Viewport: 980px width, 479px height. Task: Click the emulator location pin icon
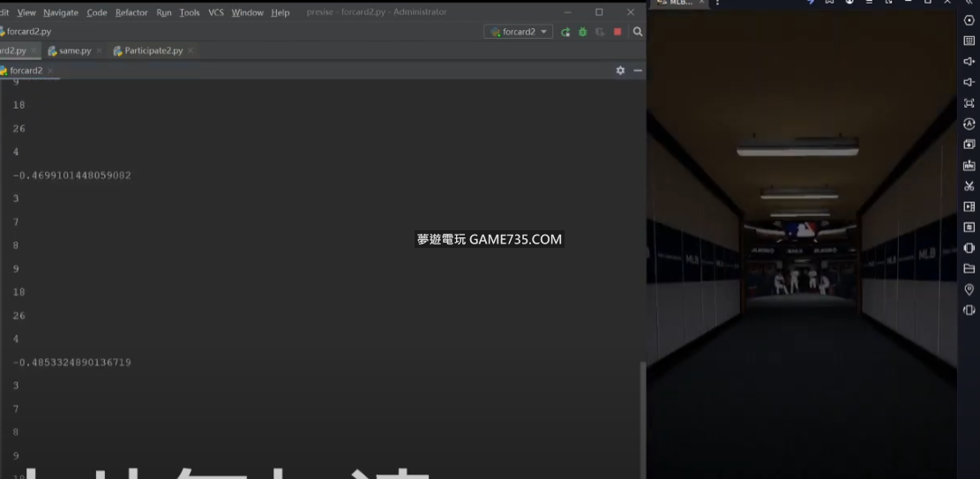(x=969, y=289)
